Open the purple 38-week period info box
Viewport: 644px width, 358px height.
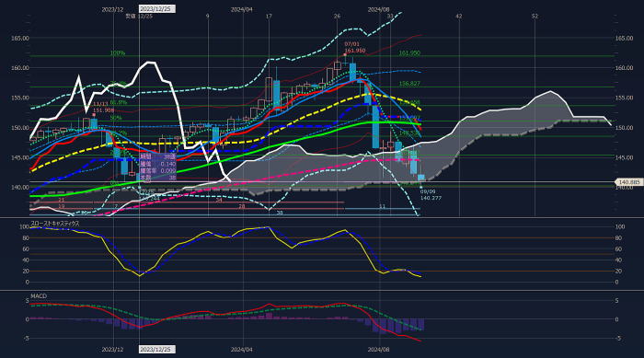tap(157, 167)
